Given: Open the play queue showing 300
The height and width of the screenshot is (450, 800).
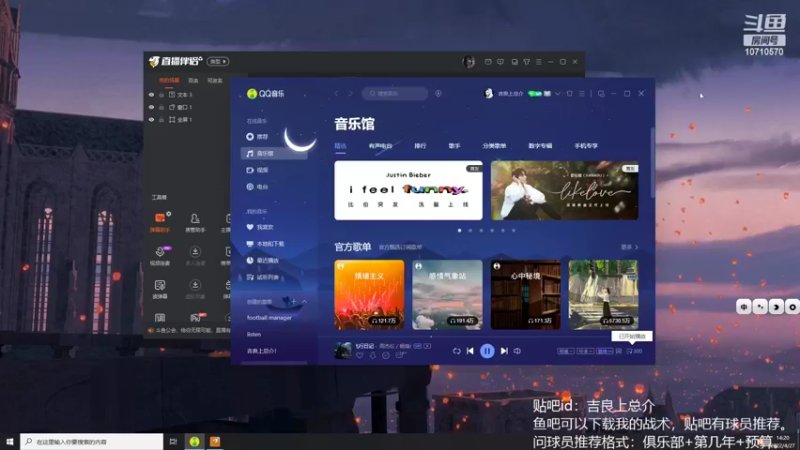Looking at the screenshot, I should 635,351.
